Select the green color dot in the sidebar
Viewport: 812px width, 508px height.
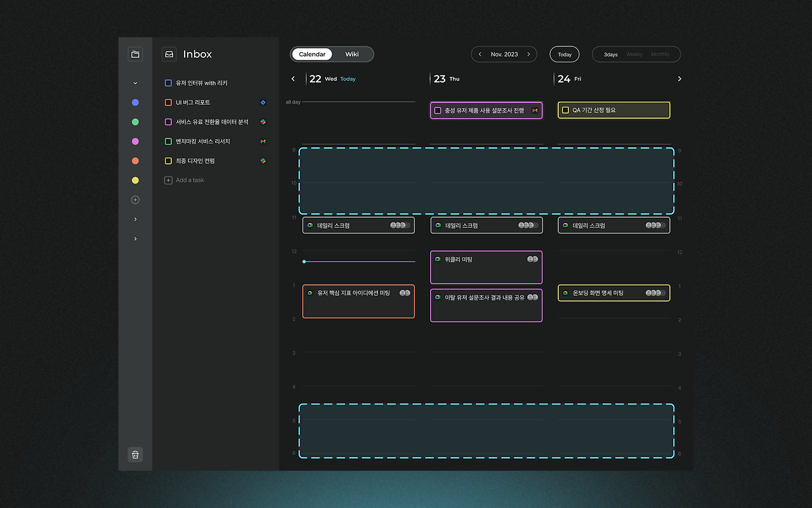(135, 122)
